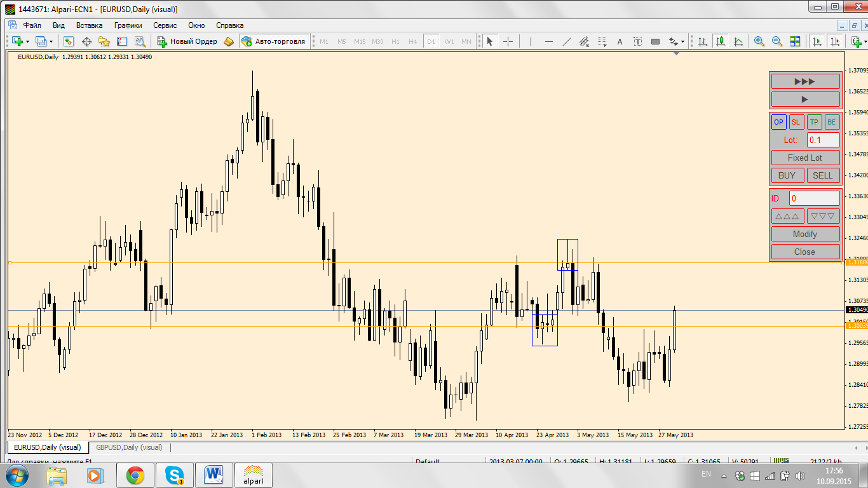Toggle chart auto scroll
Image resolution: width=868 pixels, height=488 pixels.
817,41
